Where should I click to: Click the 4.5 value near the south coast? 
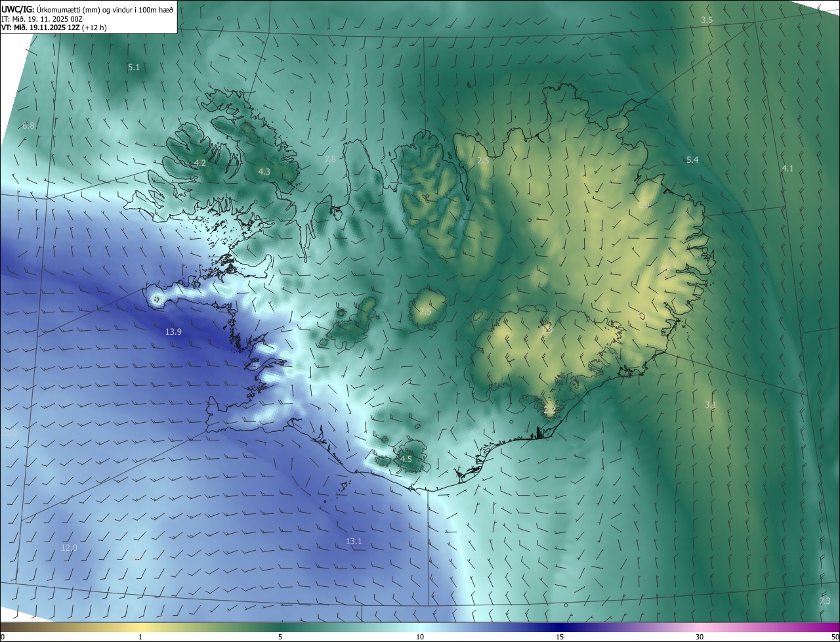click(x=406, y=459)
